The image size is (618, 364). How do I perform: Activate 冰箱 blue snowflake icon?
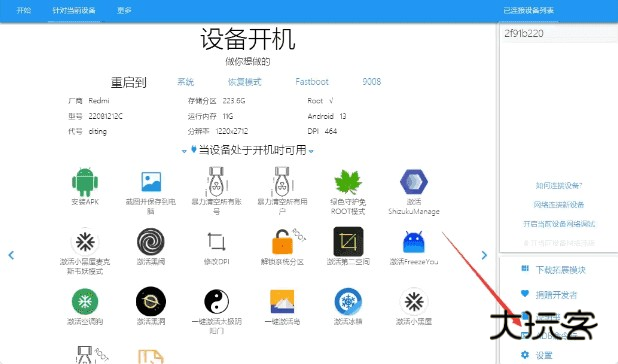pos(348,301)
